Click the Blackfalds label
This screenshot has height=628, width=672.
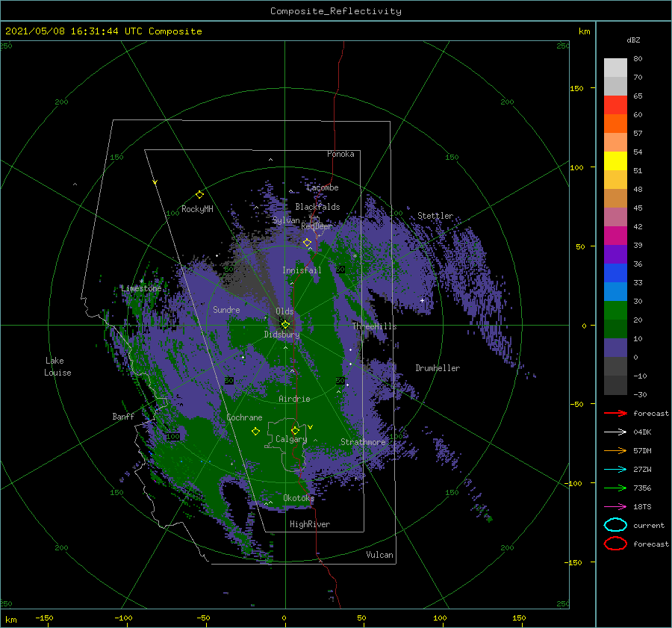click(317, 207)
